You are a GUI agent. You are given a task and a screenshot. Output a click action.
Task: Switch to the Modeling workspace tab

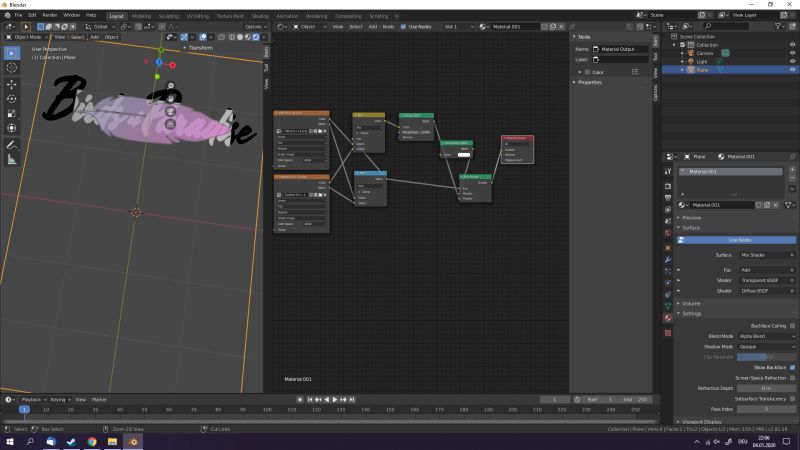(x=141, y=16)
